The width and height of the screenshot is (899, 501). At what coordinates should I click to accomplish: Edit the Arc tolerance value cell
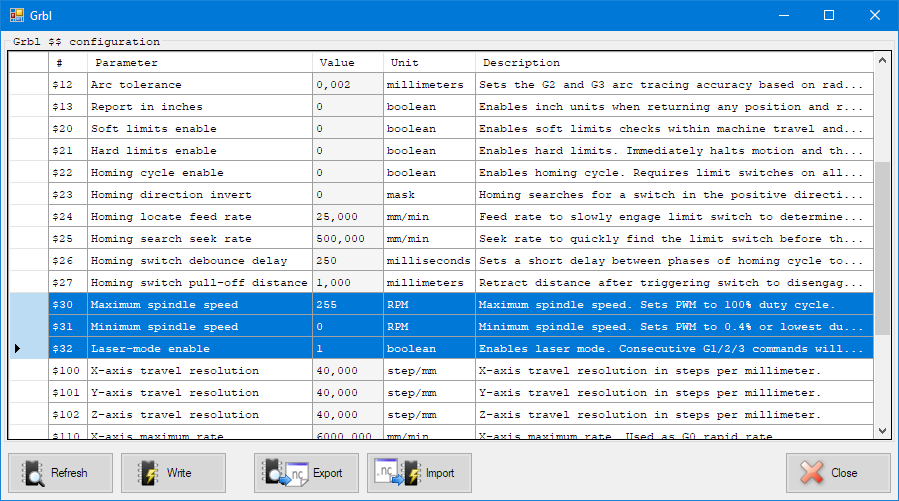[347, 85]
